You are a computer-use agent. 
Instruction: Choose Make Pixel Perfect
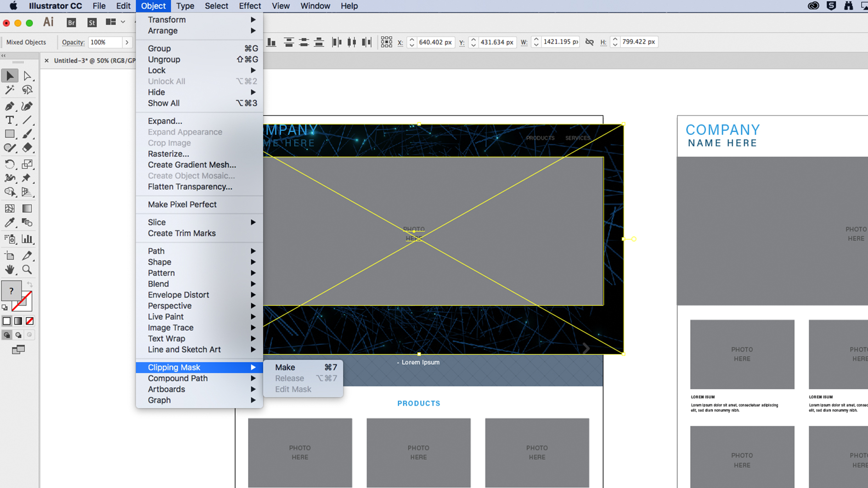[x=199, y=204]
